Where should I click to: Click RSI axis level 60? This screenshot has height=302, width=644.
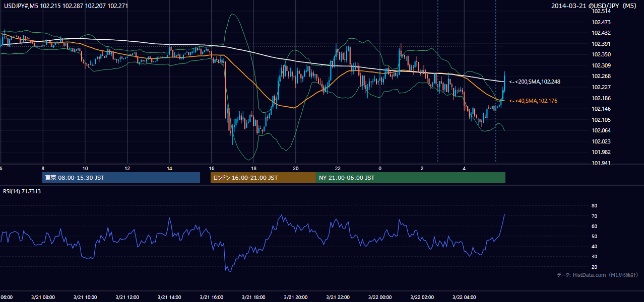594,226
